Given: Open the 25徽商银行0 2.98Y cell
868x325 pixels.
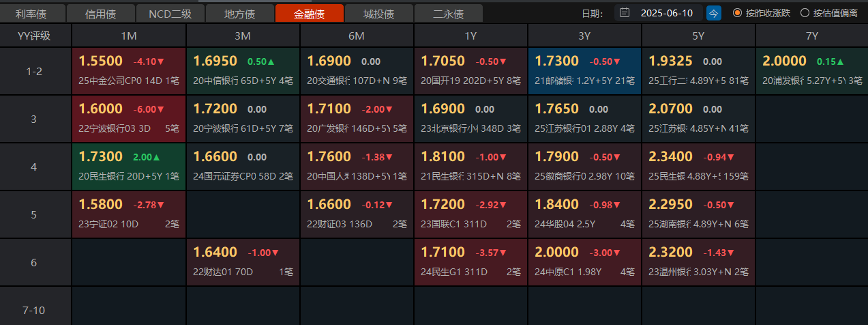Looking at the screenshot, I should tap(584, 167).
